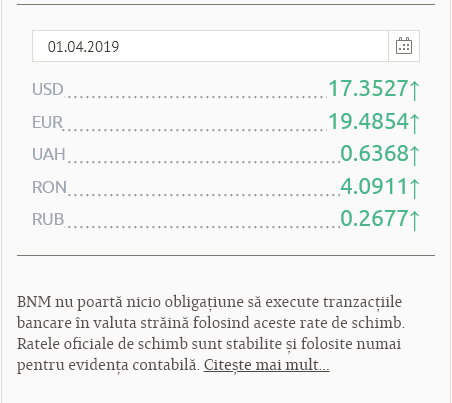Click the dotted line in the RUB row
The height and width of the screenshot is (403, 452).
tap(202, 227)
